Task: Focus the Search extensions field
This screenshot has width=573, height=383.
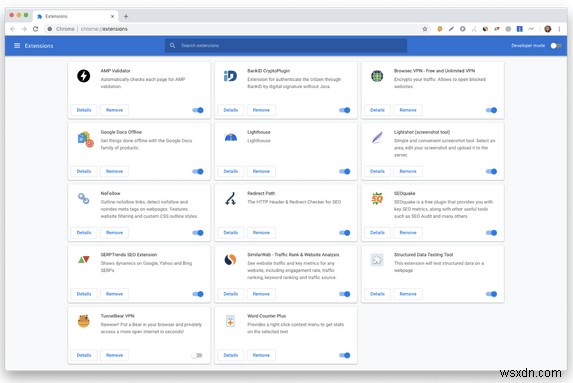Action: pyautogui.click(x=286, y=46)
